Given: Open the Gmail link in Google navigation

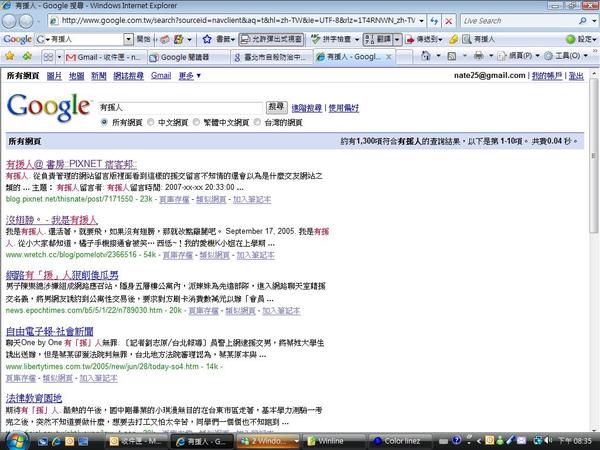Looking at the screenshot, I should click(x=161, y=76).
